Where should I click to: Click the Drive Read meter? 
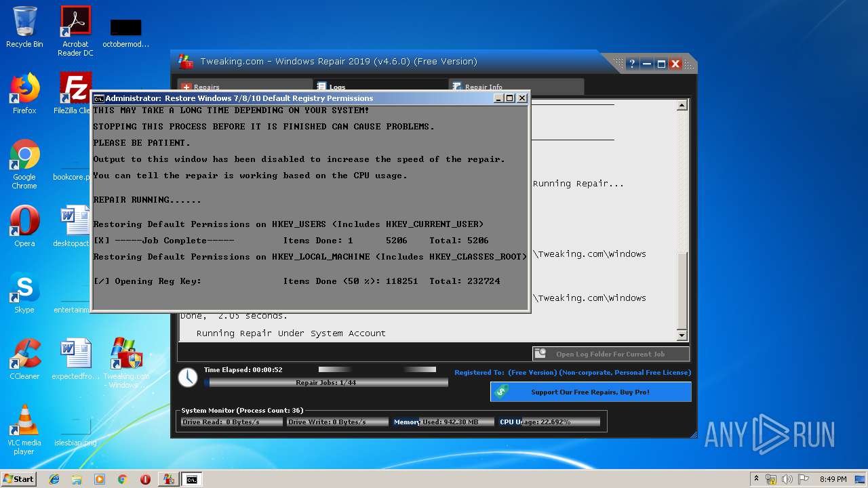232,422
